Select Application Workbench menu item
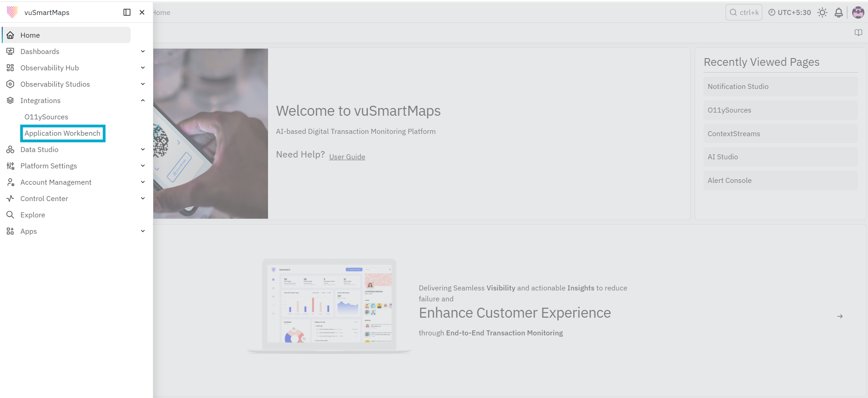This screenshot has width=868, height=398. tap(63, 133)
